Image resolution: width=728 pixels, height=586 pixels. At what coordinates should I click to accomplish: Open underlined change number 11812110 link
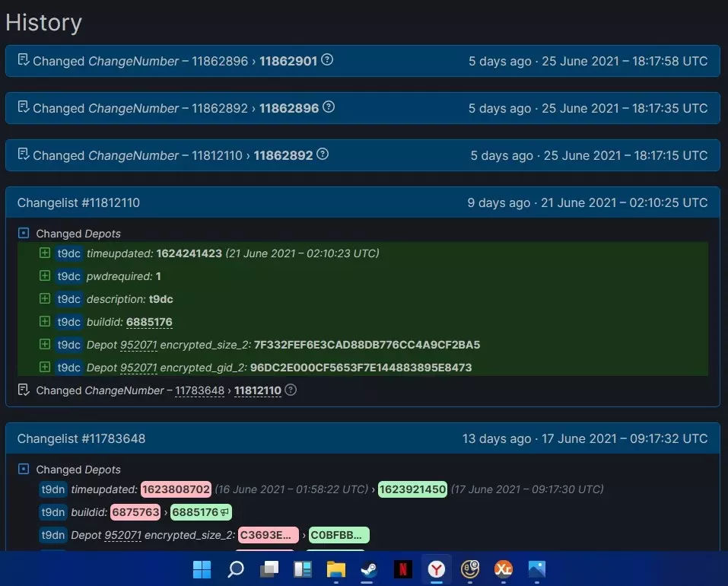coord(258,390)
